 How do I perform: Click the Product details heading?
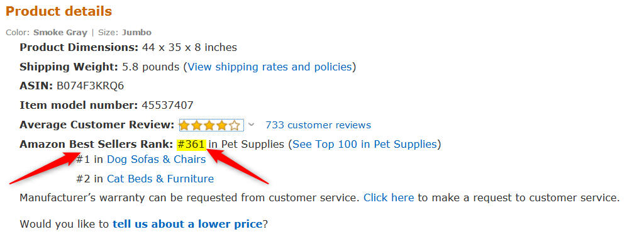(x=58, y=11)
